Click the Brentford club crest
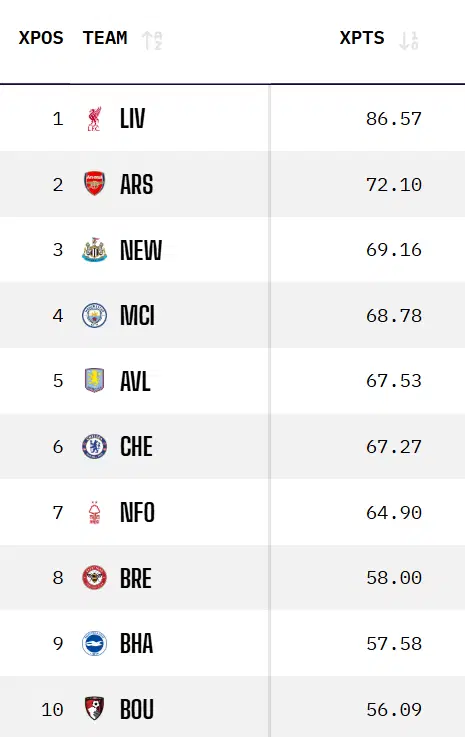465x737 pixels. pos(94,577)
